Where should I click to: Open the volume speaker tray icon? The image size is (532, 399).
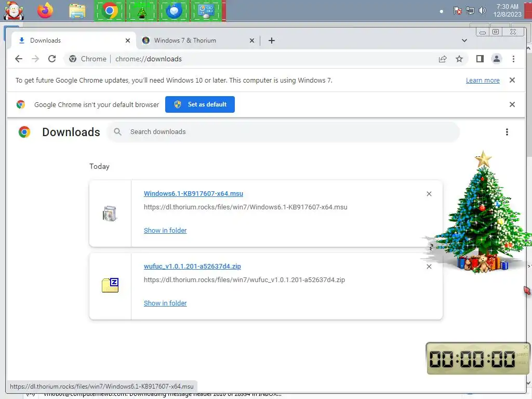click(x=482, y=11)
